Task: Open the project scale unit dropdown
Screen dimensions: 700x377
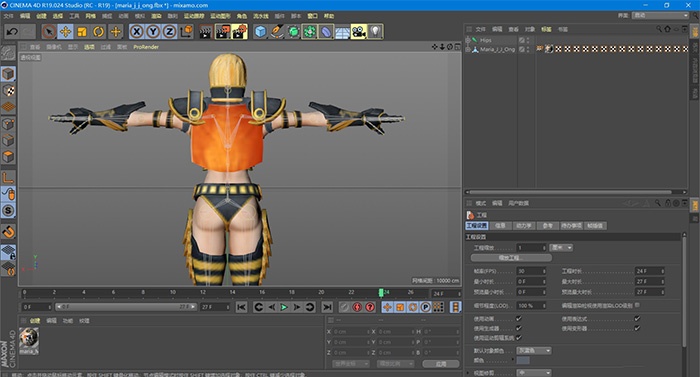Action: [561, 247]
